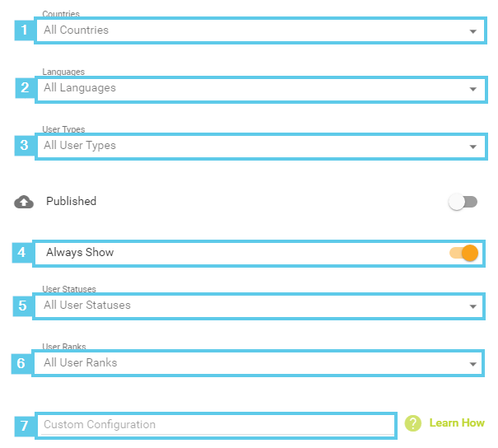Expand the All Languages dropdown
This screenshot has width=498, height=448.
coord(259,88)
